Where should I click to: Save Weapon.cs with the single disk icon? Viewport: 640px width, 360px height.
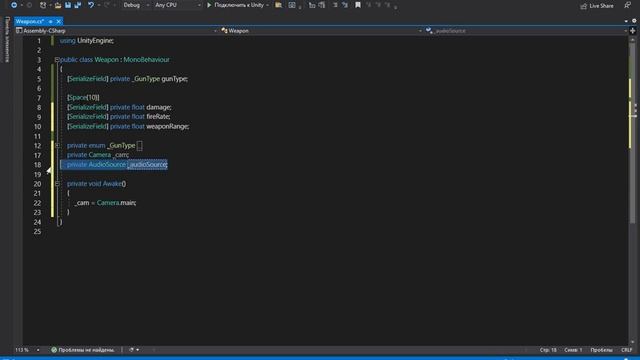68,5
